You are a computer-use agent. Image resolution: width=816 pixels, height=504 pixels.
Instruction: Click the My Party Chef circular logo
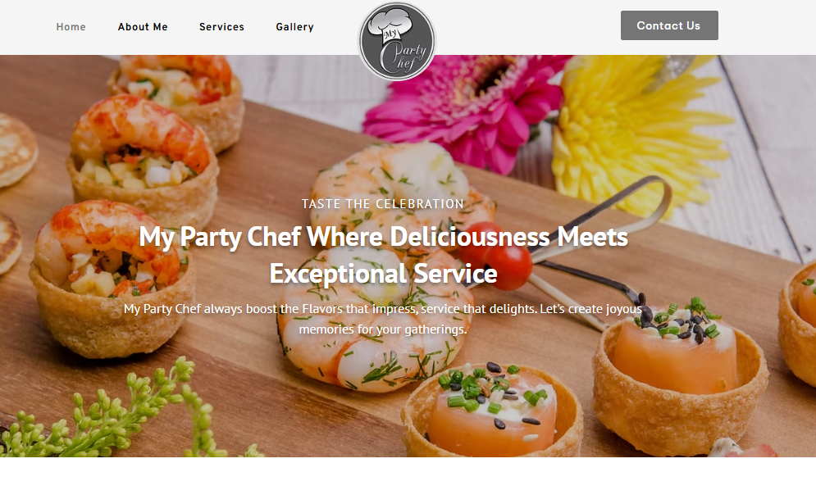pos(397,42)
